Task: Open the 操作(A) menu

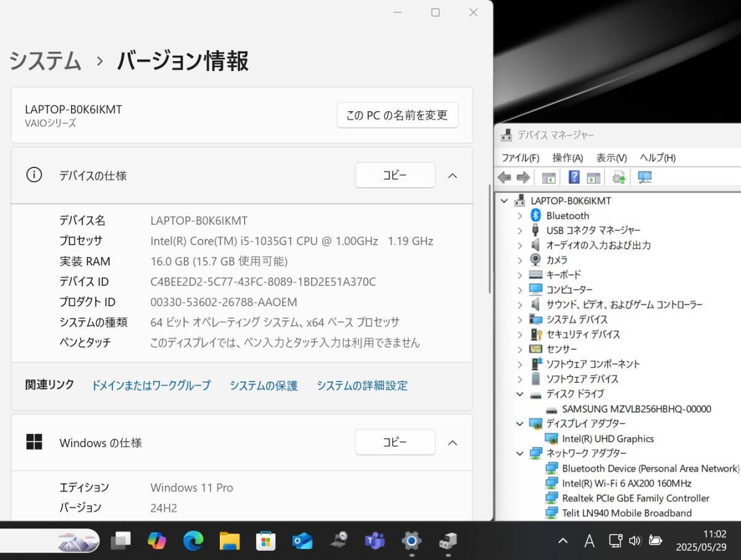Action: click(x=567, y=157)
